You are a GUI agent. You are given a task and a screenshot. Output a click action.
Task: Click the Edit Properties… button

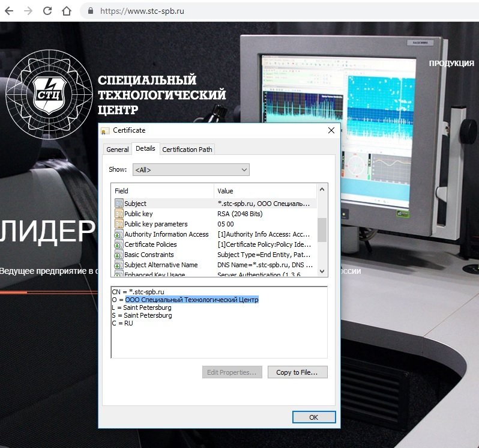click(x=232, y=372)
